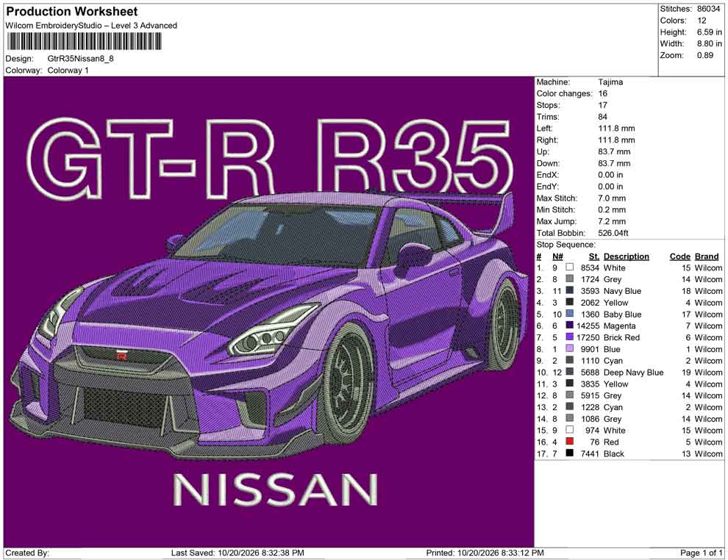
Task: Click the Left value 111.8 mm
Action: coord(616,128)
